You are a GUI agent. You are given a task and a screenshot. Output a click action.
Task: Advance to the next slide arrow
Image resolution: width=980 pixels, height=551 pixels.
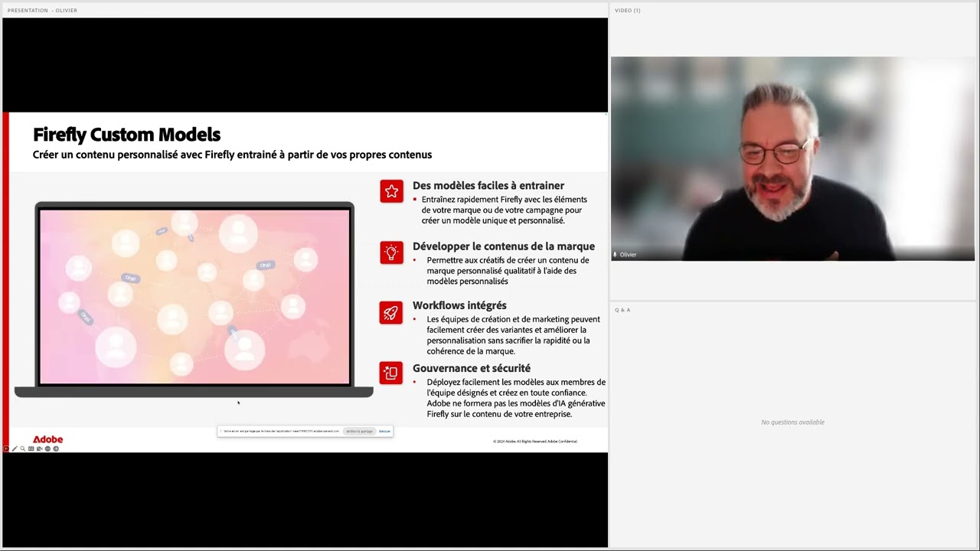56,448
